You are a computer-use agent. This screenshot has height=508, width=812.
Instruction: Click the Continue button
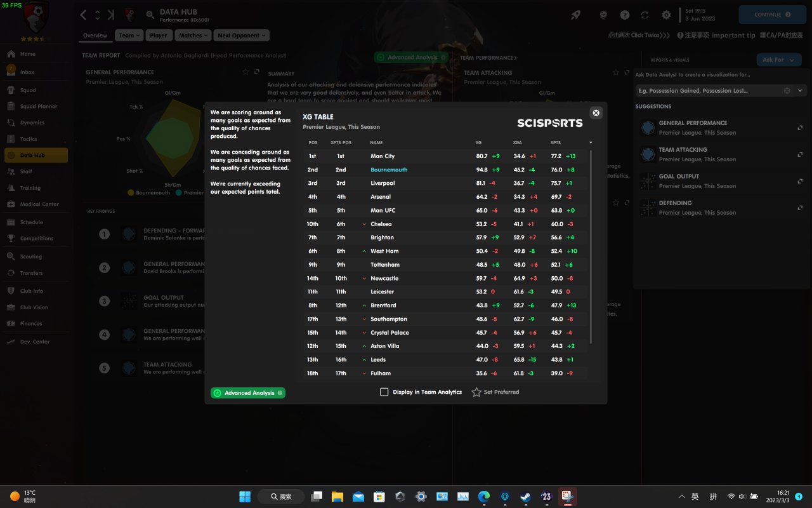tap(773, 15)
